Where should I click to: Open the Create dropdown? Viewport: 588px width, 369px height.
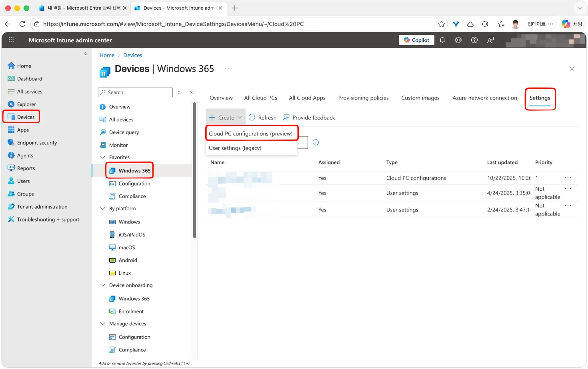pos(226,118)
